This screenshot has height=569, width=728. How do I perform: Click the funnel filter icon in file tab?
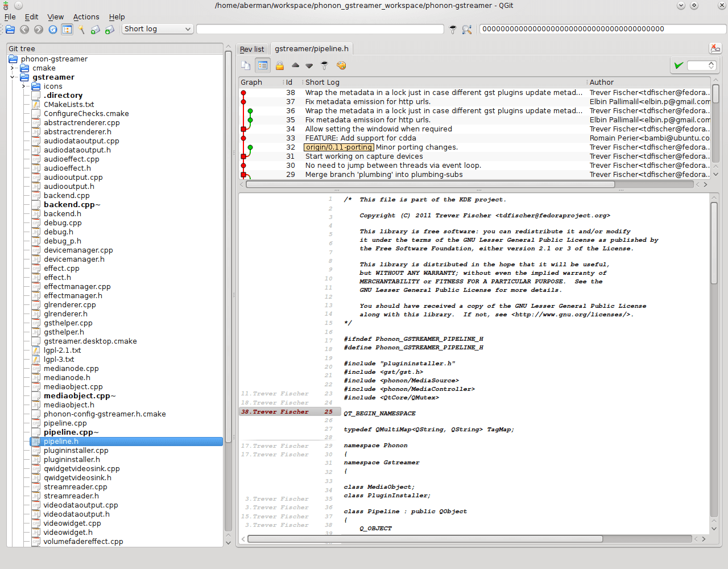[x=324, y=65]
